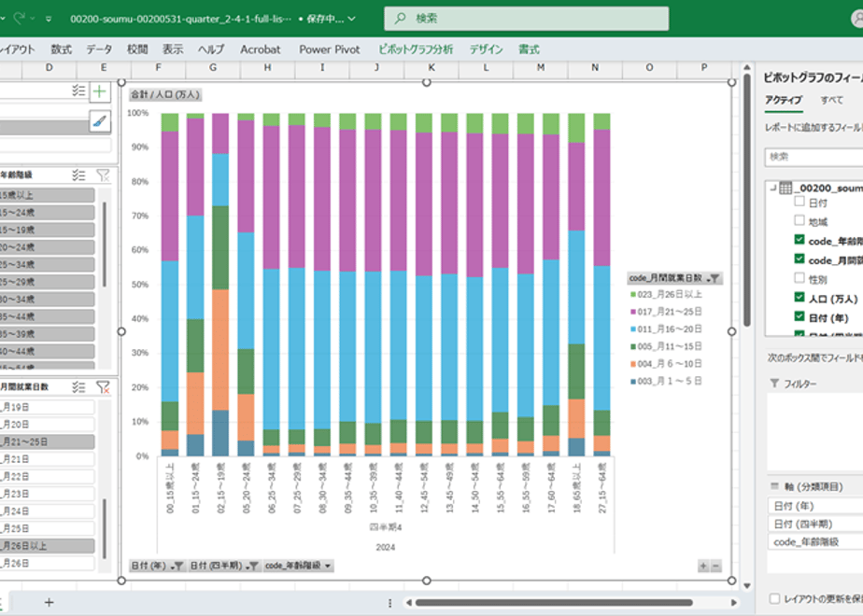The width and height of the screenshot is (863, 616).
Task: Uncheck the 人口 (万人) field checkbox
Action: click(x=799, y=298)
